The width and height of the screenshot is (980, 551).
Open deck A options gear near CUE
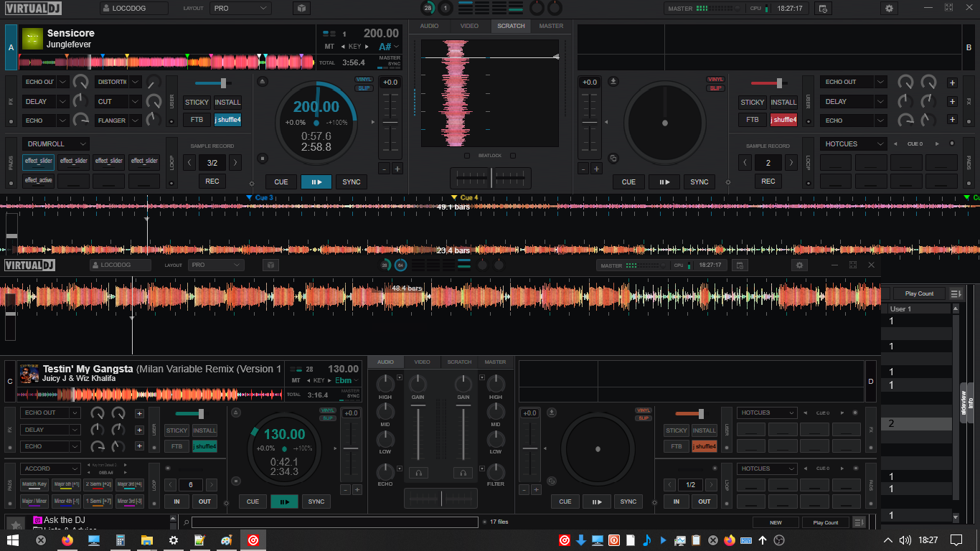pos(251,184)
